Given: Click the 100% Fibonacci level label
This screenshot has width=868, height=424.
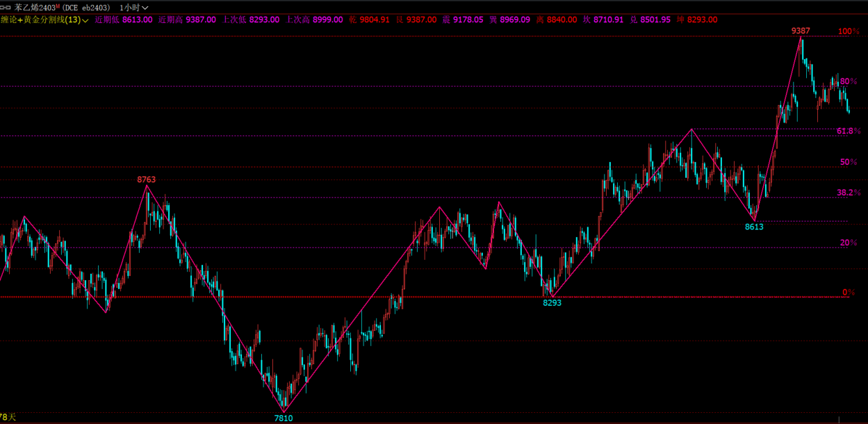Looking at the screenshot, I should tap(849, 31).
